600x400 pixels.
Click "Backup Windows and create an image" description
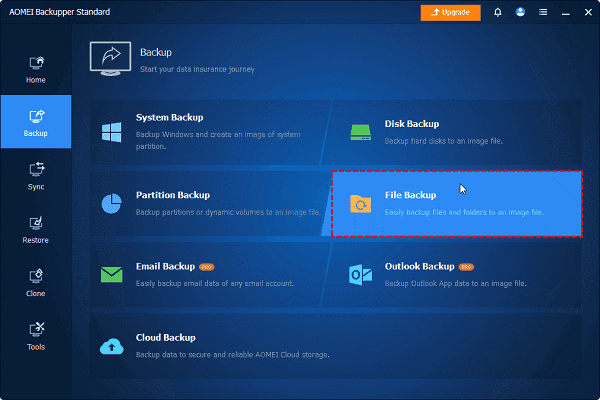tap(218, 140)
